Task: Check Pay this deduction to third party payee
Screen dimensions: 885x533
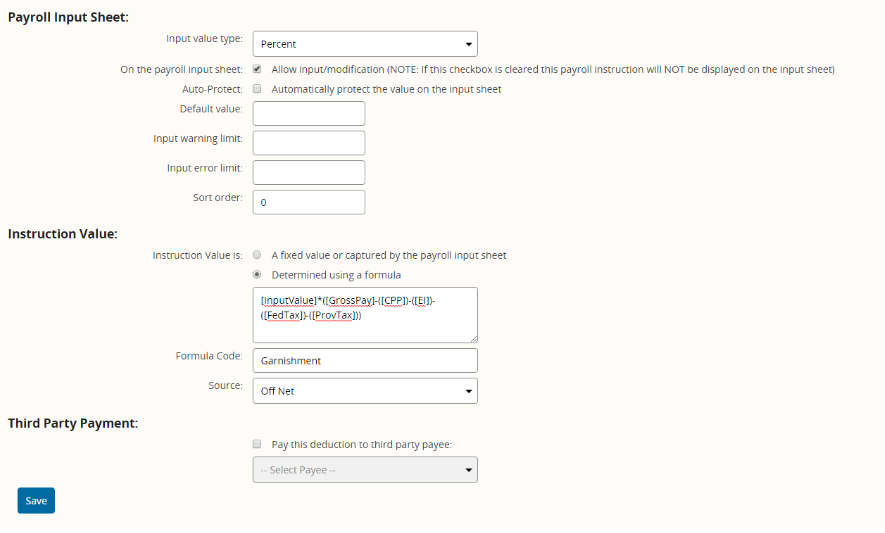Action: (x=257, y=444)
